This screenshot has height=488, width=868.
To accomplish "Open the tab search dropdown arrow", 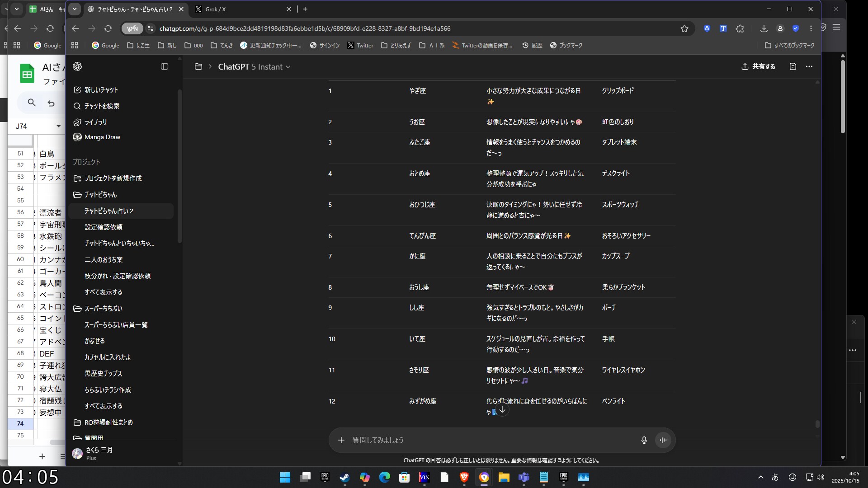I will 75,9.
